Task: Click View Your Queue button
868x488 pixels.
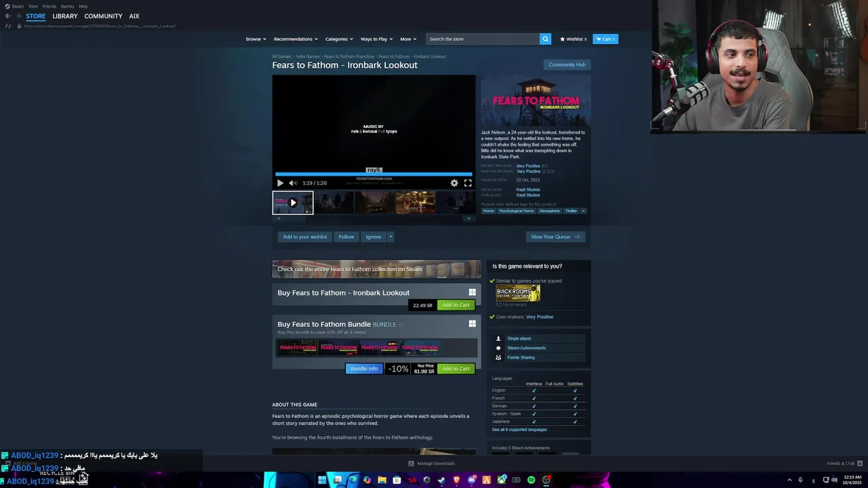Action: tap(555, 237)
